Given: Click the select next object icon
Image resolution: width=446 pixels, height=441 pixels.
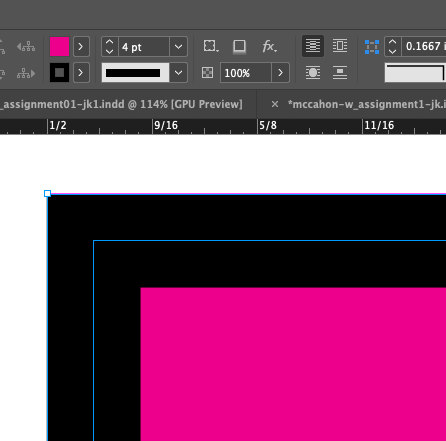Looking at the screenshot, I should tap(26, 73).
